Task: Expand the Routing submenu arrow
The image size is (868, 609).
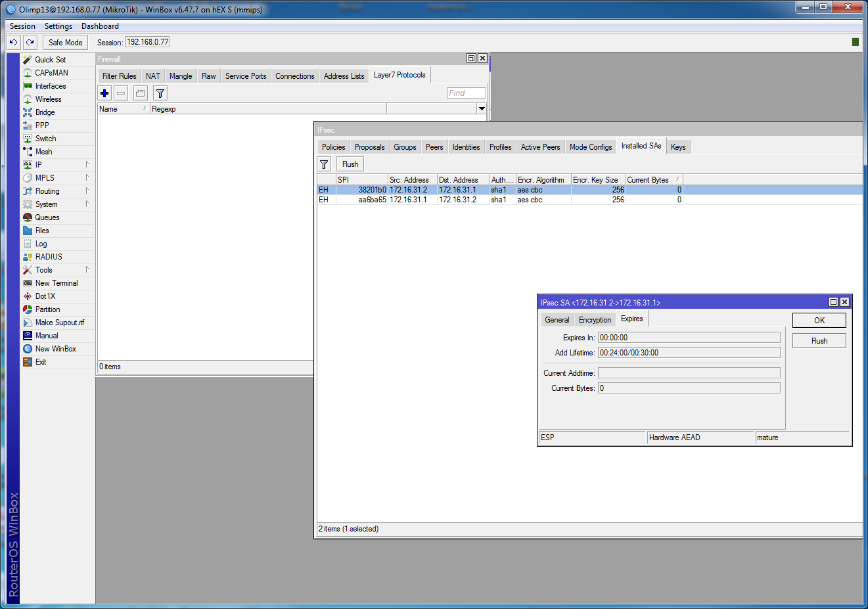Action: click(x=87, y=191)
